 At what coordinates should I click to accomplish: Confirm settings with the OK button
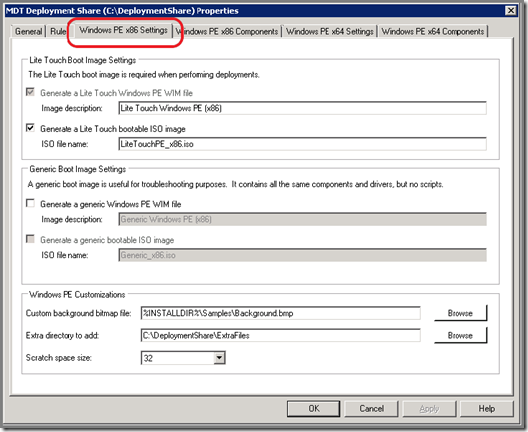coord(314,408)
